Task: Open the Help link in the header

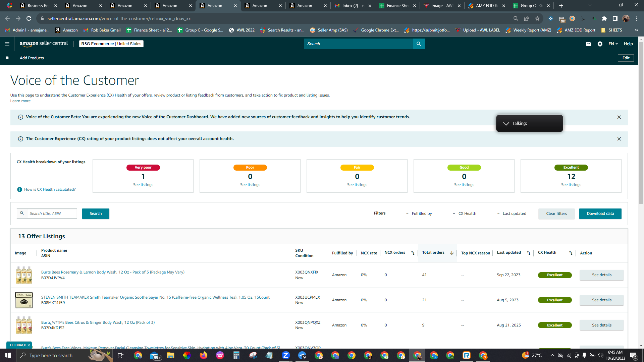Action: (x=628, y=44)
